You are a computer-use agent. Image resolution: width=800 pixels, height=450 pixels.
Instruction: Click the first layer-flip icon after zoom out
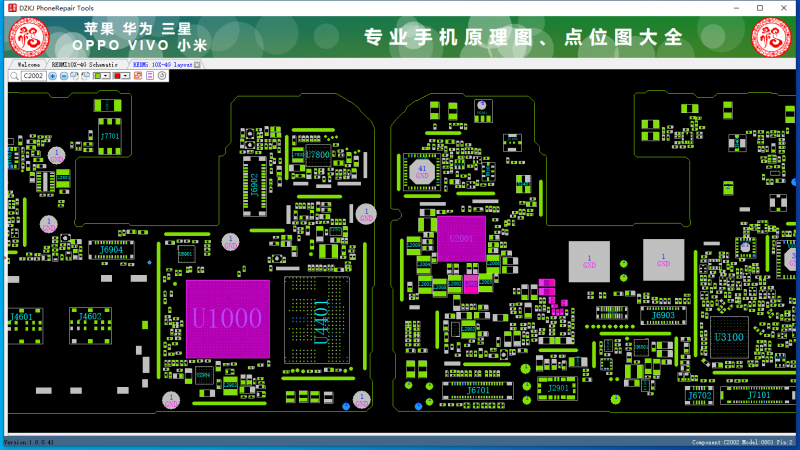point(74,76)
